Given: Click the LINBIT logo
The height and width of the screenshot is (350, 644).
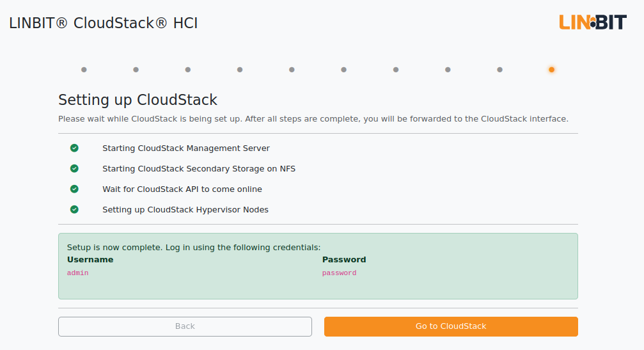Looking at the screenshot, I should coord(593,22).
